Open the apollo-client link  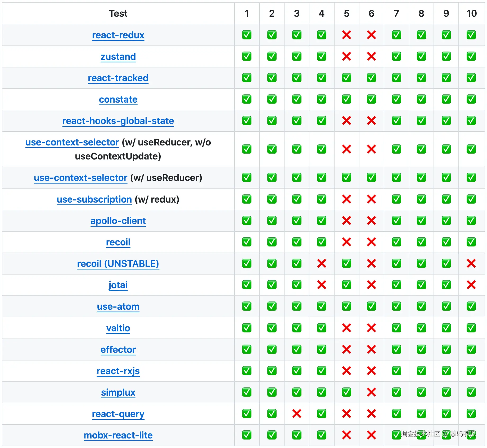(x=118, y=221)
